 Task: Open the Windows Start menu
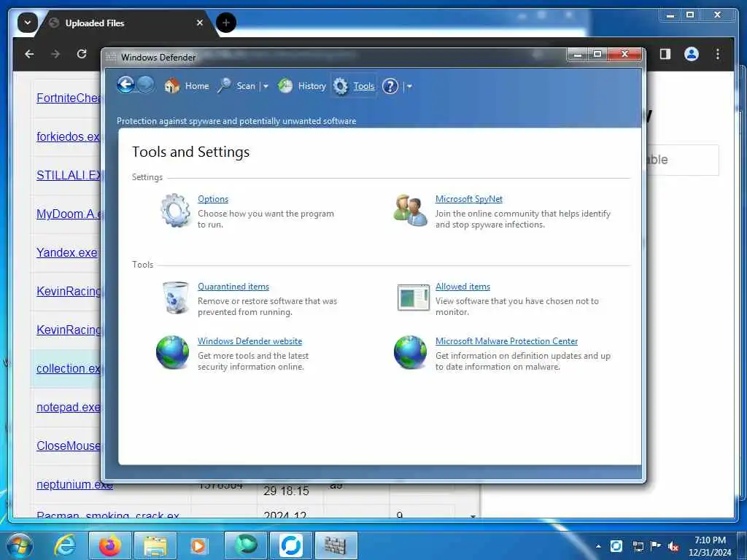click(20, 545)
